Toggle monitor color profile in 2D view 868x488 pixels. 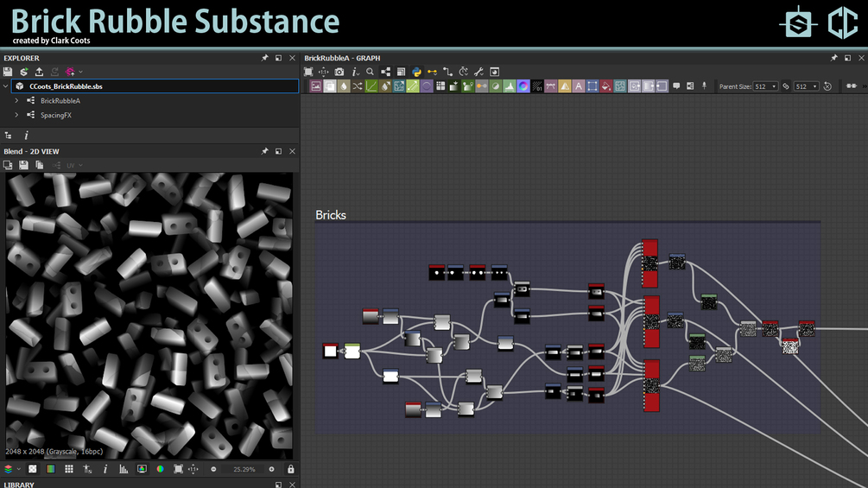pos(142,469)
